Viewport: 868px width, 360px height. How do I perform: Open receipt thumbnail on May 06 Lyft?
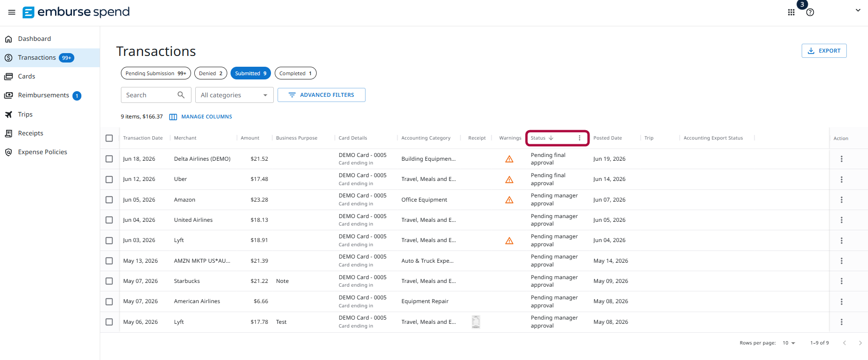pyautogui.click(x=476, y=322)
